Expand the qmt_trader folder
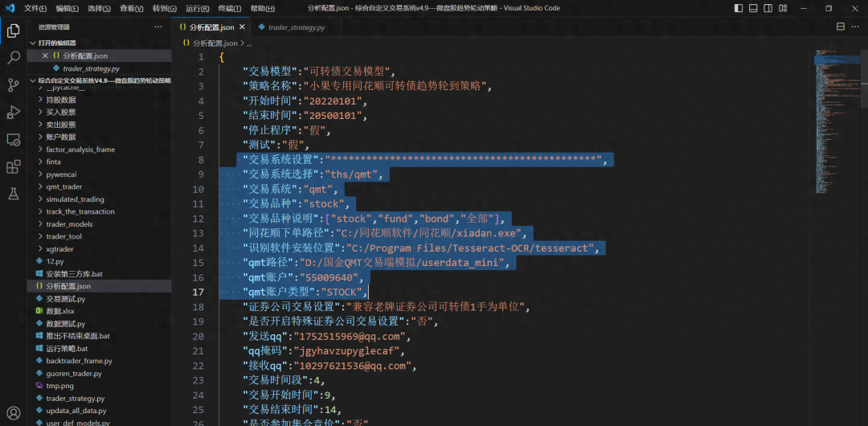The height and width of the screenshot is (426, 868). (x=100, y=186)
